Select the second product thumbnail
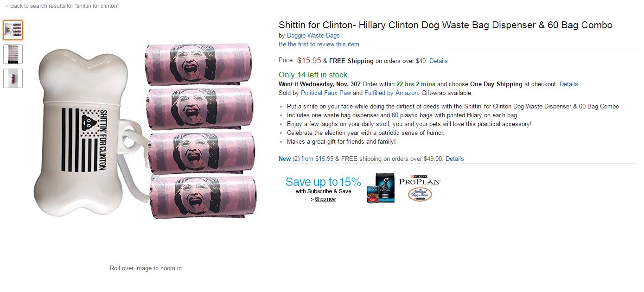The width and height of the screenshot is (644, 292). pyautogui.click(x=13, y=54)
